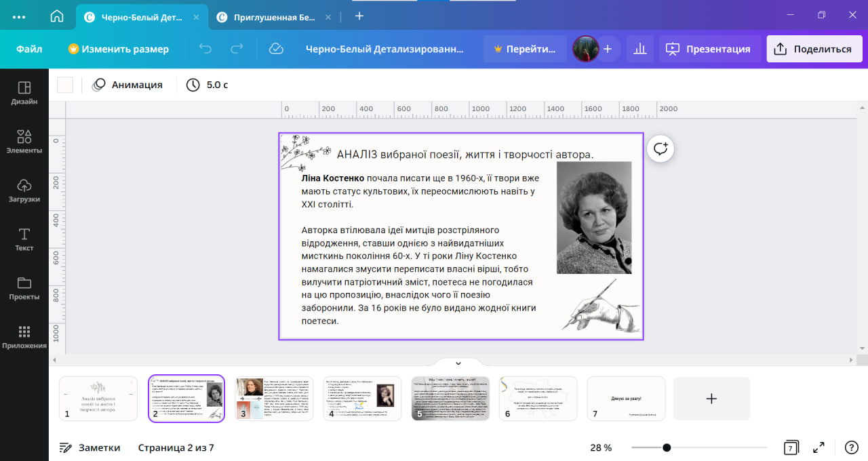Click the Презентация button
Image resolution: width=868 pixels, height=461 pixels.
coord(710,49)
